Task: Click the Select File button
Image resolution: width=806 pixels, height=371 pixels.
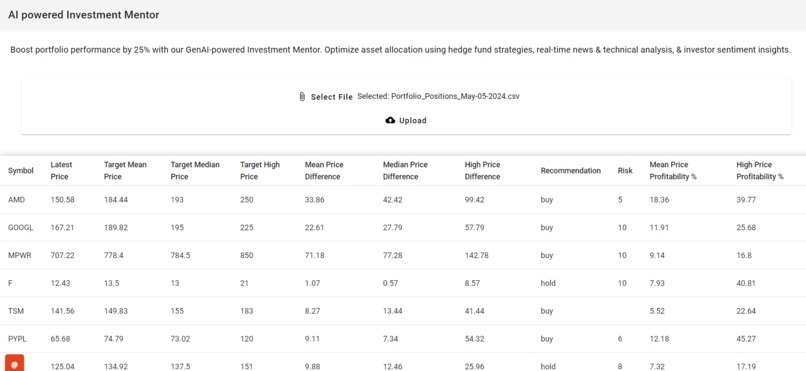Action: point(326,97)
